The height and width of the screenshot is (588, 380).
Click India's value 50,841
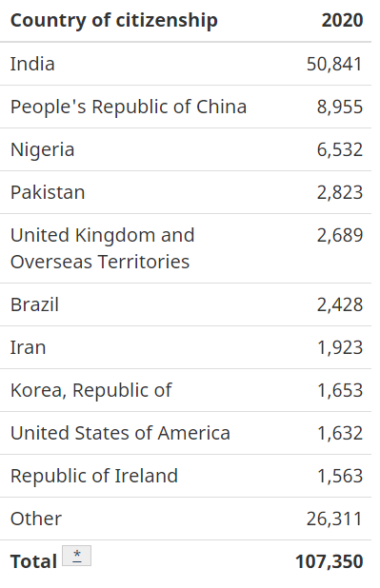pos(334,64)
